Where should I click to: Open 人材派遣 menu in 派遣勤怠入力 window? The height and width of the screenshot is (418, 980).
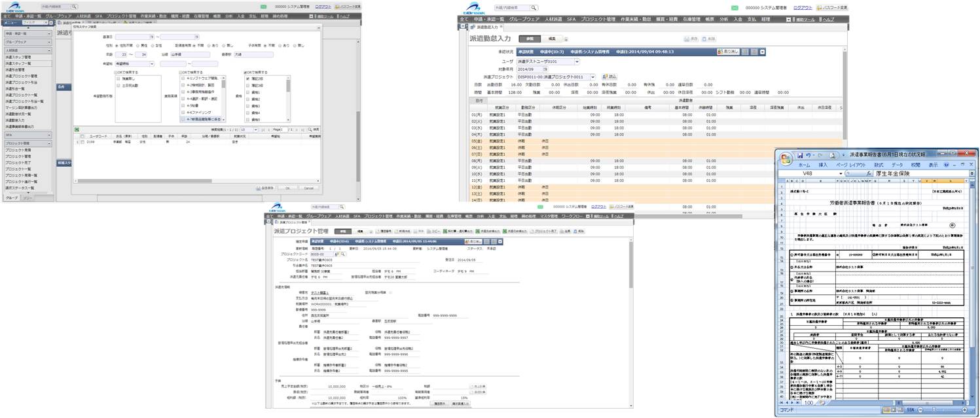[x=553, y=19]
